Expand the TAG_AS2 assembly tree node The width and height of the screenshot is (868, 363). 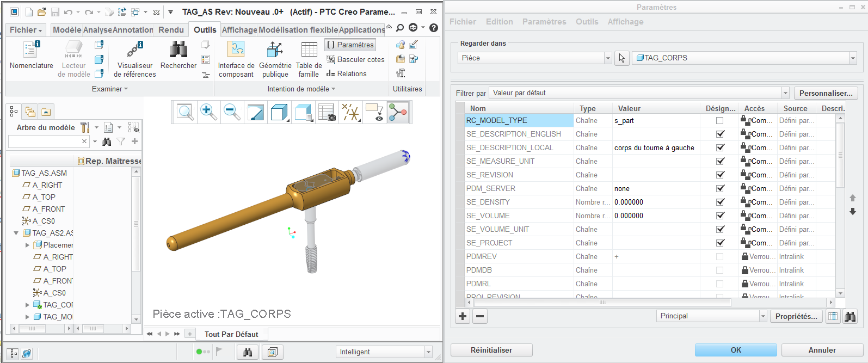(x=16, y=233)
